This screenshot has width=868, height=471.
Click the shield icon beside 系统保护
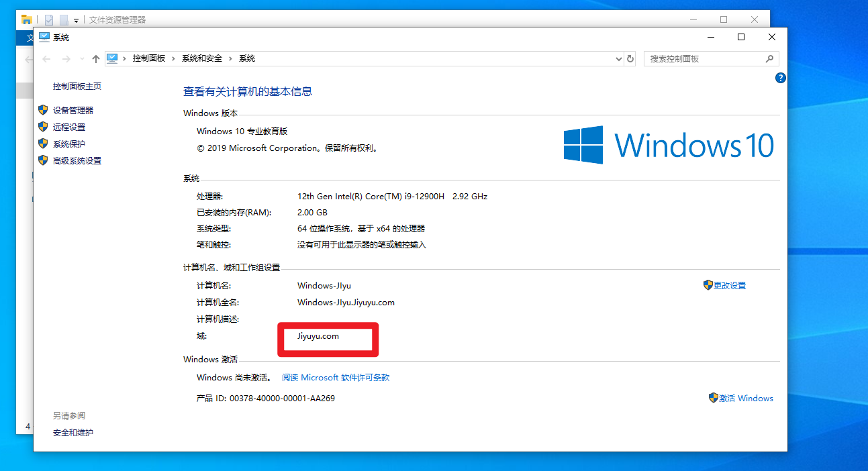(x=43, y=144)
